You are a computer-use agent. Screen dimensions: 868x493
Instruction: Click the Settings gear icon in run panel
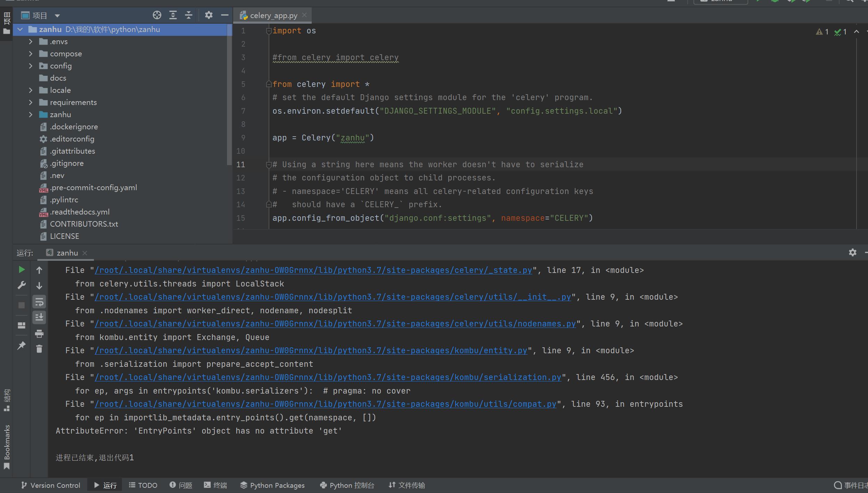click(x=852, y=252)
